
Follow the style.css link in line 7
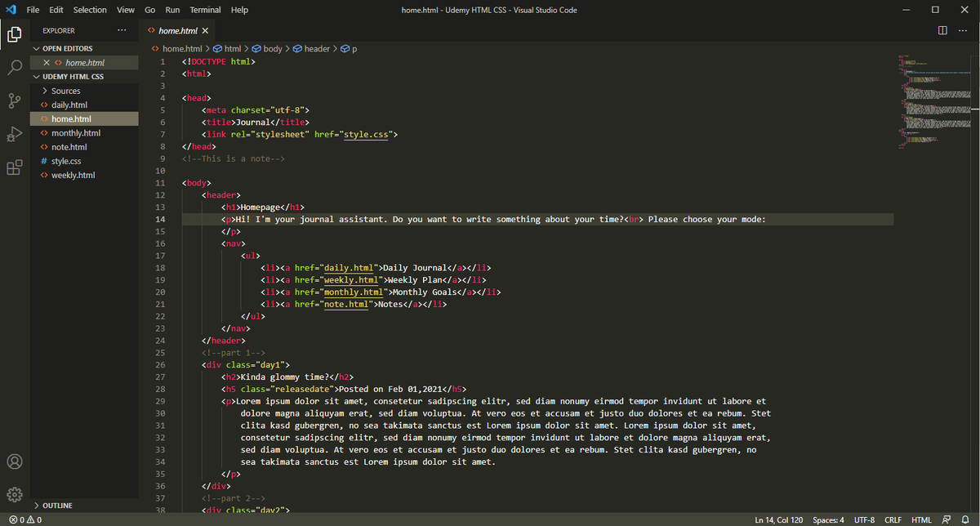click(367, 134)
